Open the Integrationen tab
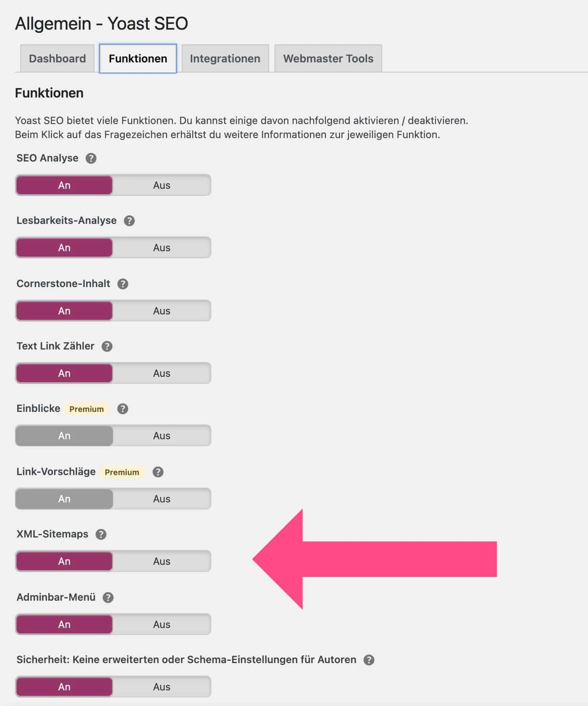Viewport: 588px width, 706px height. (225, 59)
